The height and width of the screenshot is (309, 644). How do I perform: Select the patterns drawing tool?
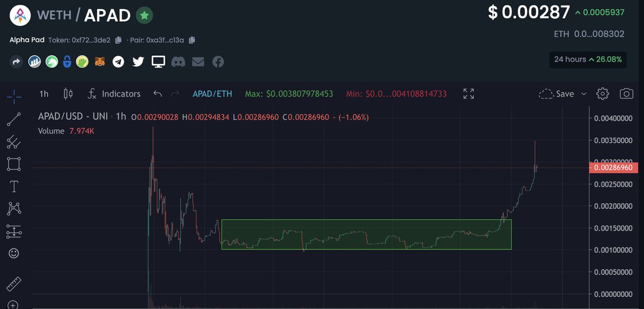click(x=14, y=208)
